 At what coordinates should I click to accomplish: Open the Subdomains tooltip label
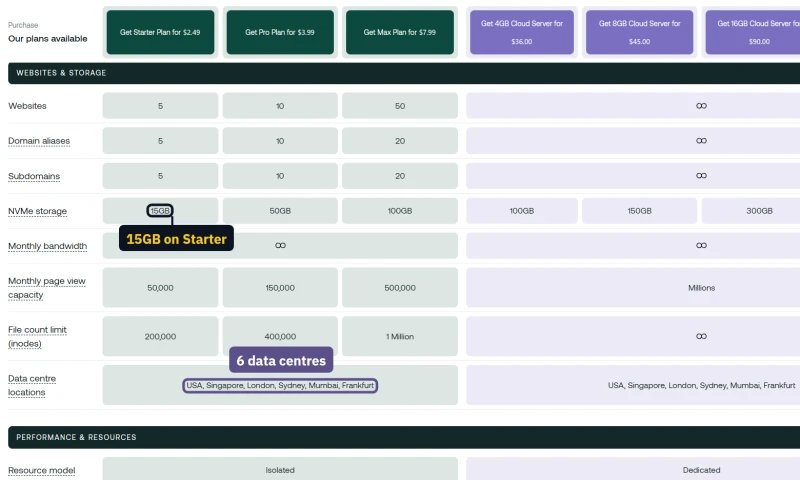34,176
